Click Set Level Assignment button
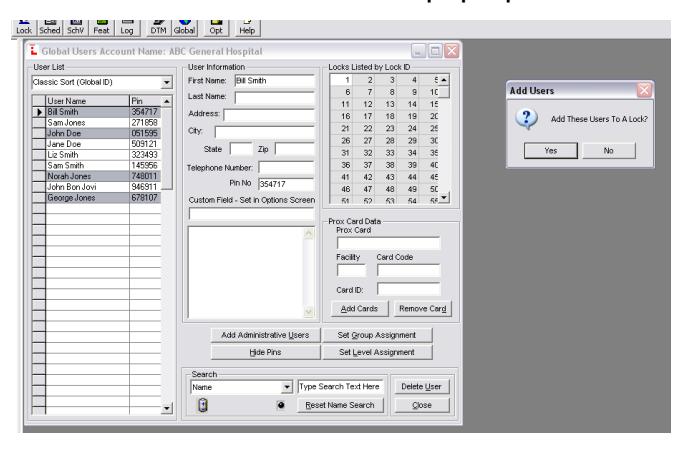Screen dimensions: 685x451 click(x=377, y=352)
